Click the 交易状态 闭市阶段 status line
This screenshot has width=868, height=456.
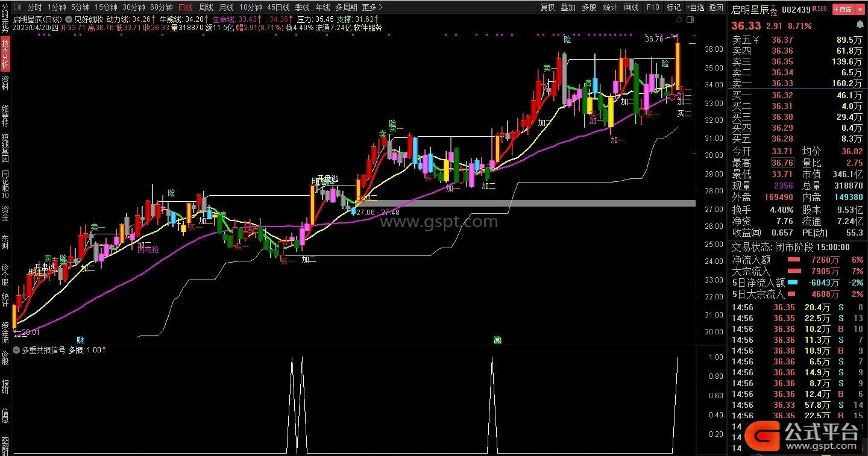pyautogui.click(x=791, y=247)
